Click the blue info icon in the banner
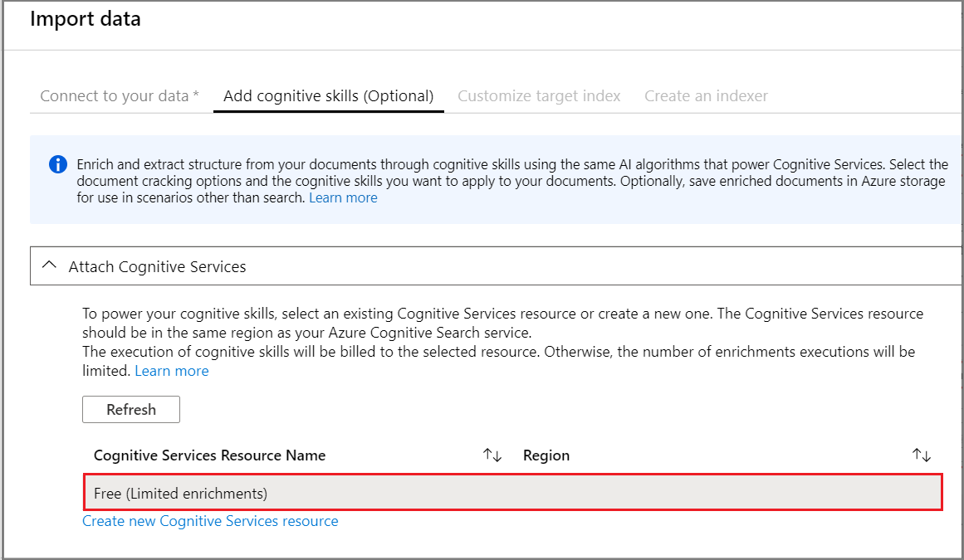964x560 pixels. click(57, 164)
